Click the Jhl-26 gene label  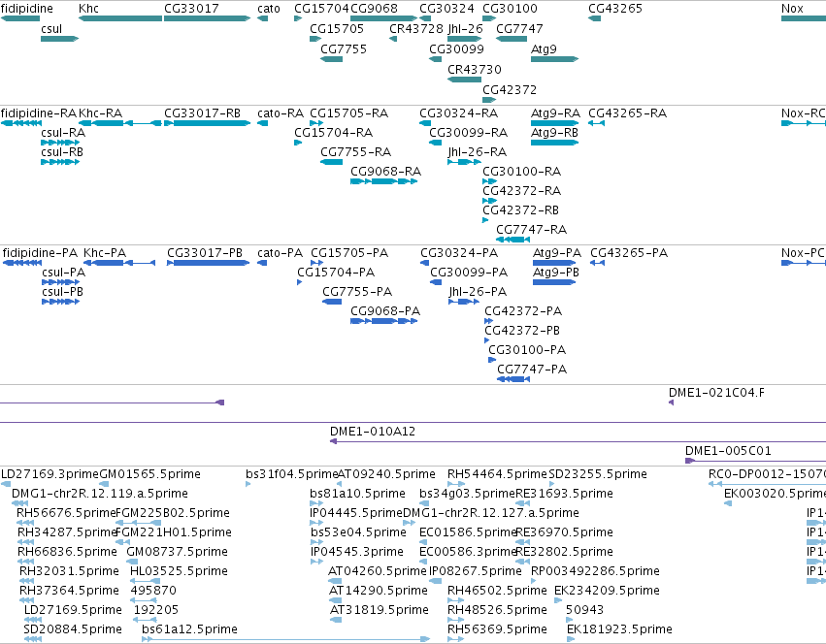[x=465, y=29]
